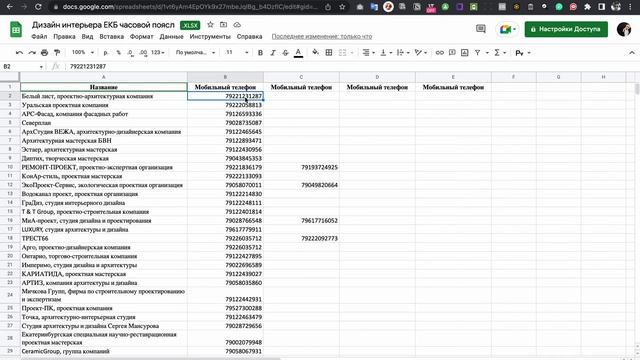The height and width of the screenshot is (360, 640).
Task: Open the font family dropdown
Action: [195, 53]
